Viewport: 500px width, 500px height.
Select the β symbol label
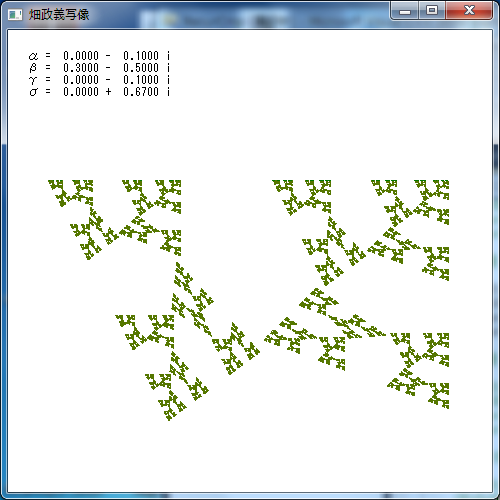pos(33,68)
